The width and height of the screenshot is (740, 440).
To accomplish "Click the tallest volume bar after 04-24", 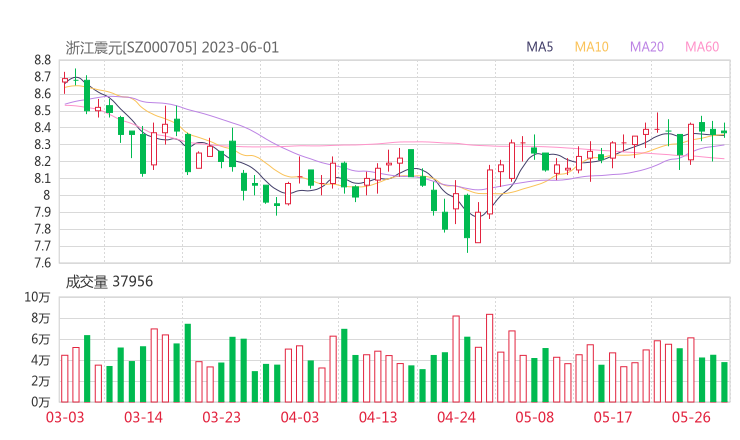I will 489,358.
